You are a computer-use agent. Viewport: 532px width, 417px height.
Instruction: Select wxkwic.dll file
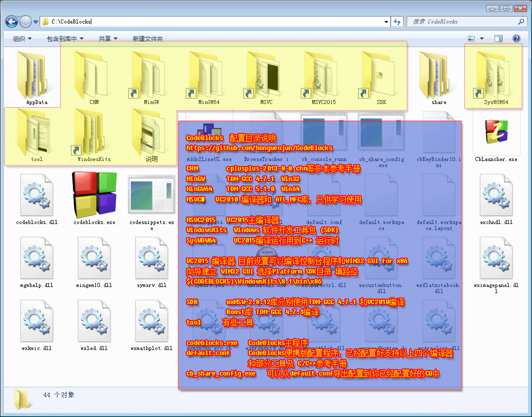[x=36, y=325]
